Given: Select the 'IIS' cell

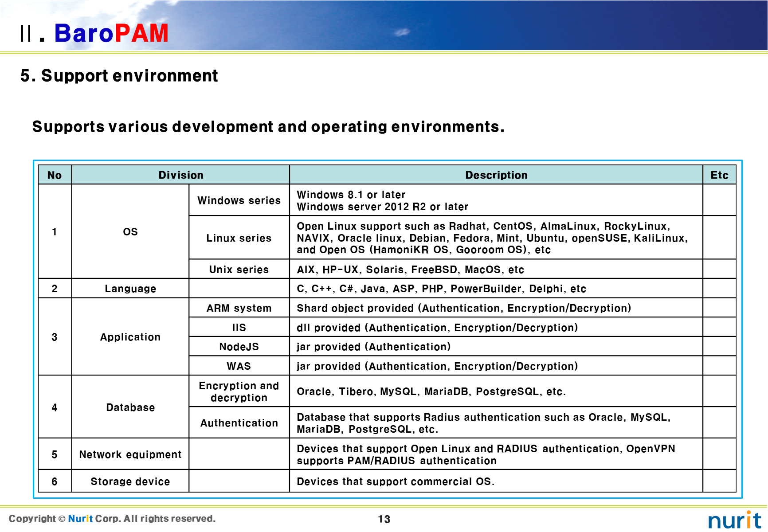Looking at the screenshot, I should tap(239, 327).
